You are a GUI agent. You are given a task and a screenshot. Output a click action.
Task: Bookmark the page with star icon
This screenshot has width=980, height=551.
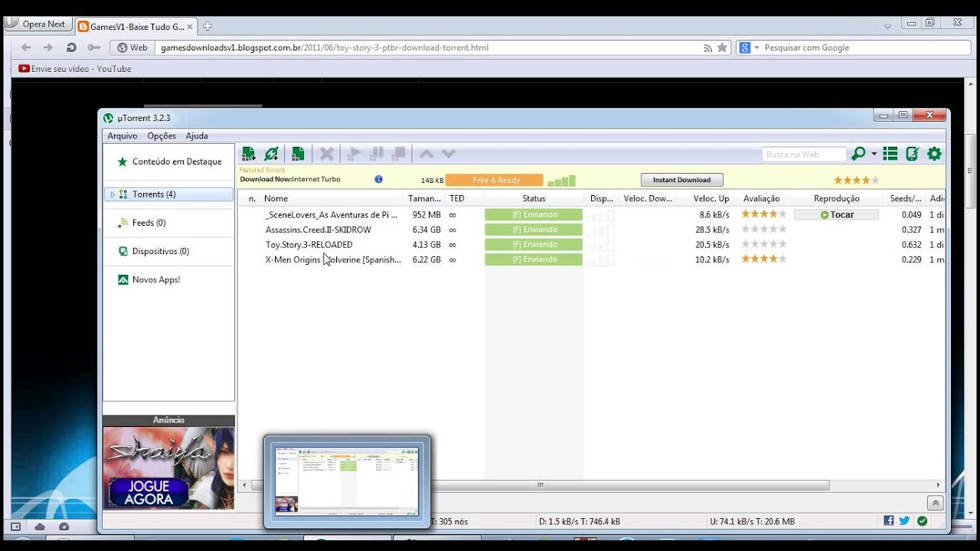tap(722, 47)
